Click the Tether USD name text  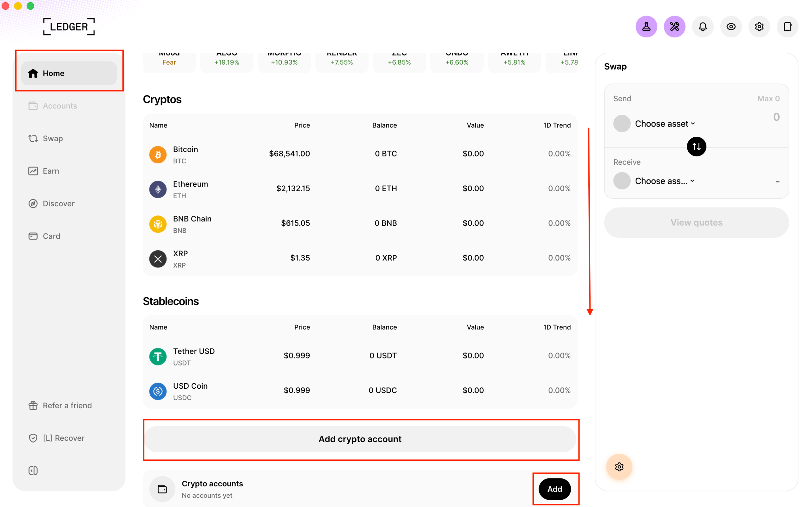[x=194, y=351]
